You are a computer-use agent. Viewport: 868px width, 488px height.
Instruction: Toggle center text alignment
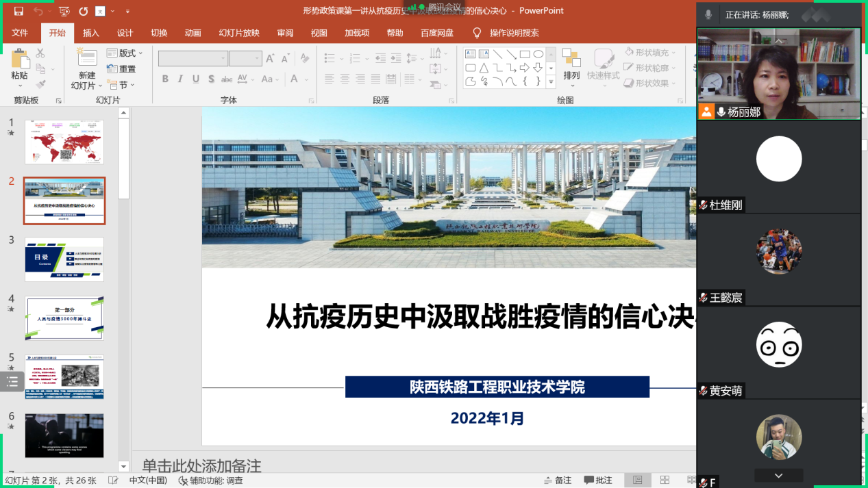tap(346, 79)
